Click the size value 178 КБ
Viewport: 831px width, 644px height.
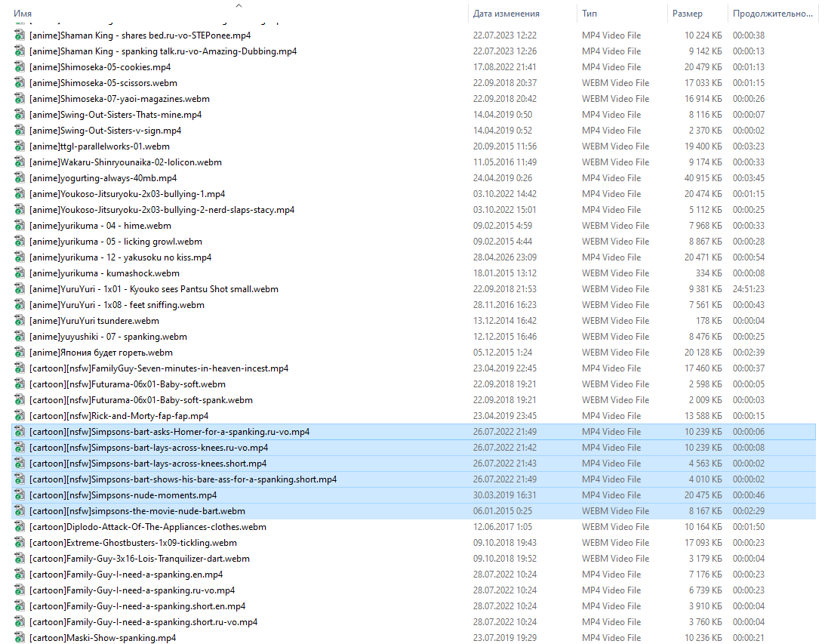click(x=709, y=321)
